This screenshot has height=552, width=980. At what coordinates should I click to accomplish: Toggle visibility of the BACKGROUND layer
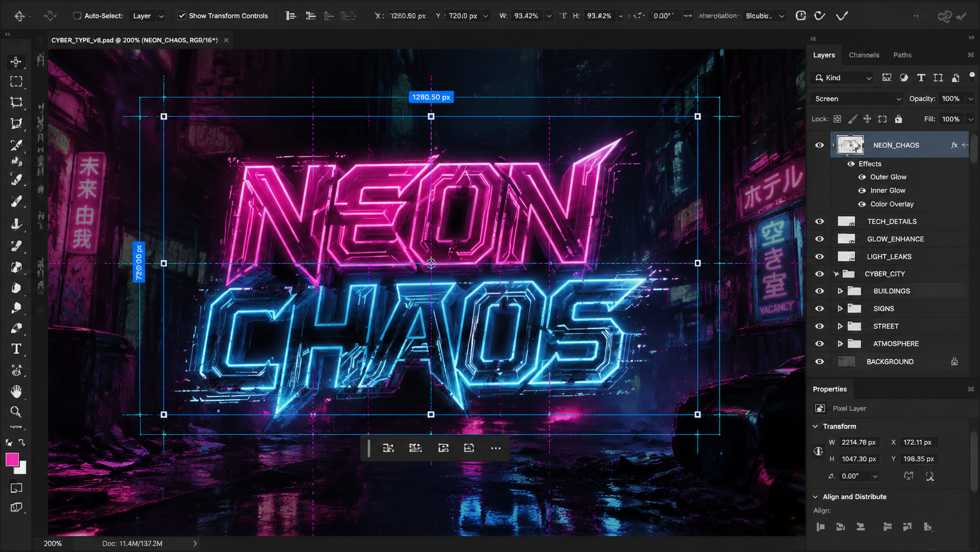pos(819,361)
